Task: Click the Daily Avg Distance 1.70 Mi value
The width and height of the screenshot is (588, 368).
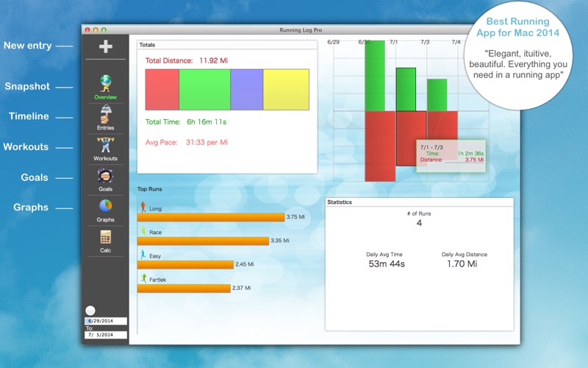Action: click(x=462, y=264)
